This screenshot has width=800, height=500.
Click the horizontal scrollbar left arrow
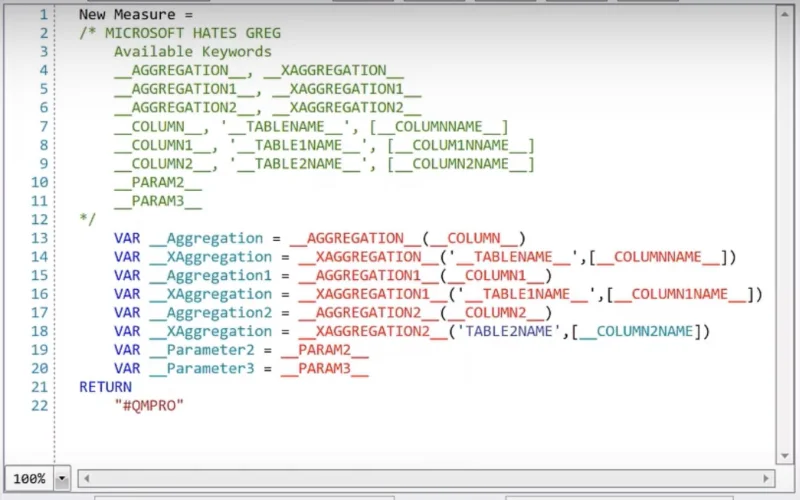(86, 479)
